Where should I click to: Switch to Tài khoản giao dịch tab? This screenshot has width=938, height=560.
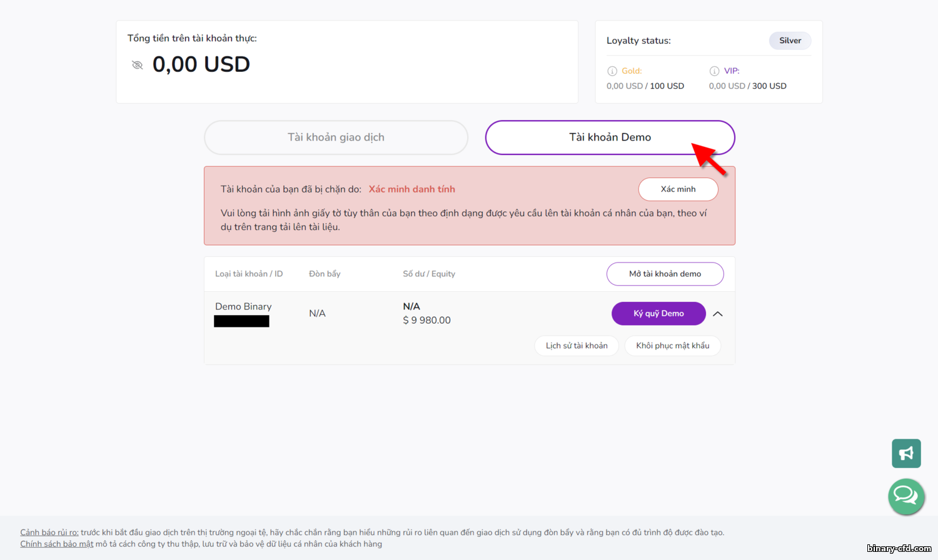click(336, 137)
